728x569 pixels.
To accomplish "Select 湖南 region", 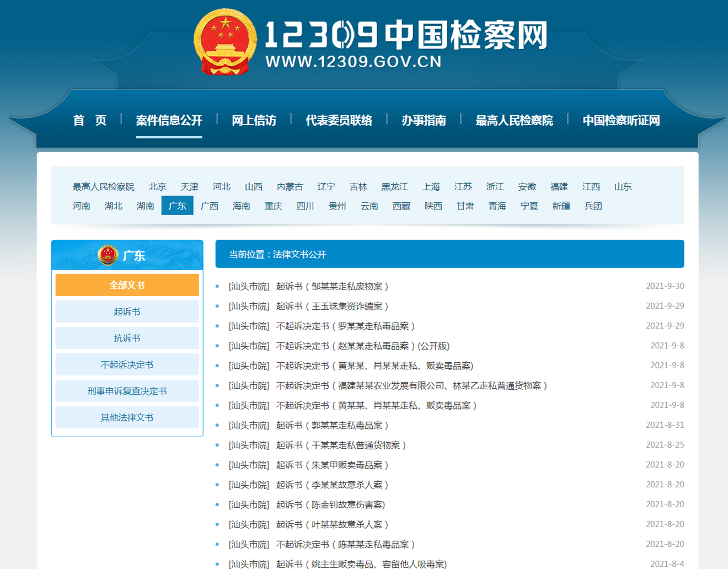I will tap(146, 206).
